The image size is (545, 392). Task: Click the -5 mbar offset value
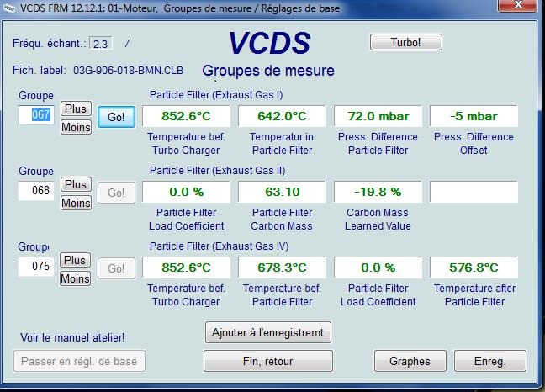474,116
